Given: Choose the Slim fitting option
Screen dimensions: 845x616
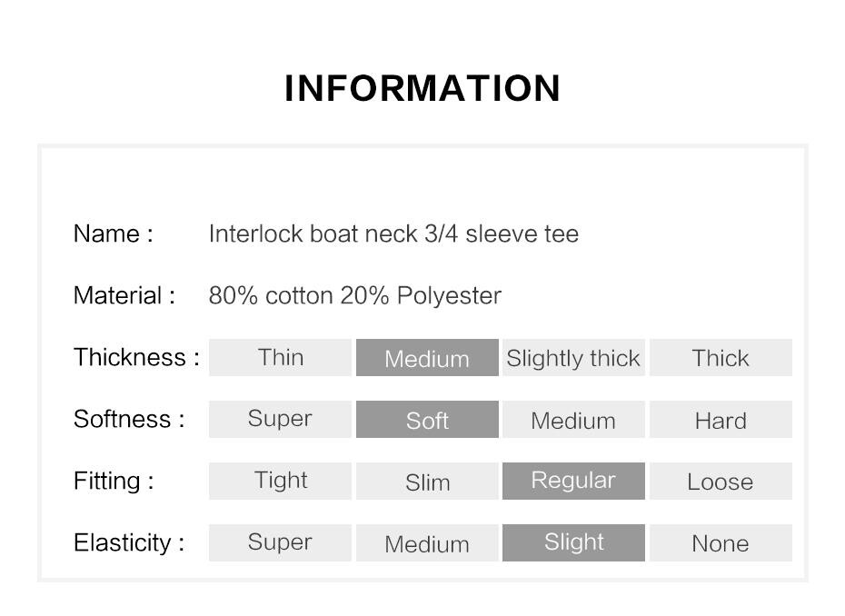Looking at the screenshot, I should point(427,481).
